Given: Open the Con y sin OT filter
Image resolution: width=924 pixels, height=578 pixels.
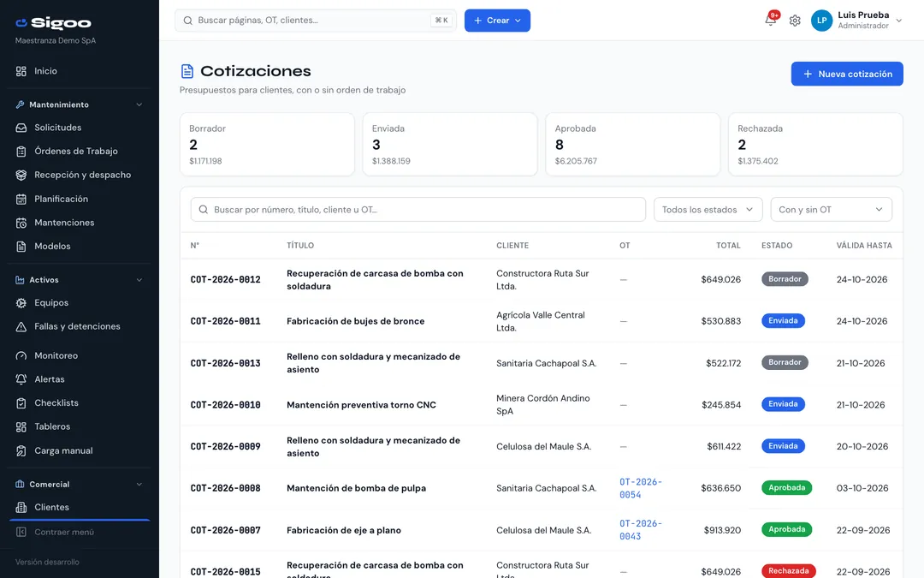Looking at the screenshot, I should click(831, 210).
